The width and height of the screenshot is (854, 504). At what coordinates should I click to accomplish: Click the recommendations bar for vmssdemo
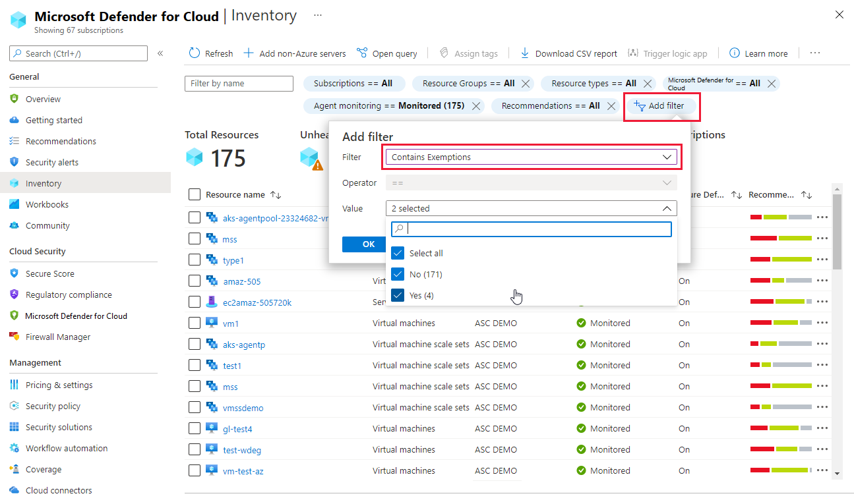pyautogui.click(x=781, y=407)
